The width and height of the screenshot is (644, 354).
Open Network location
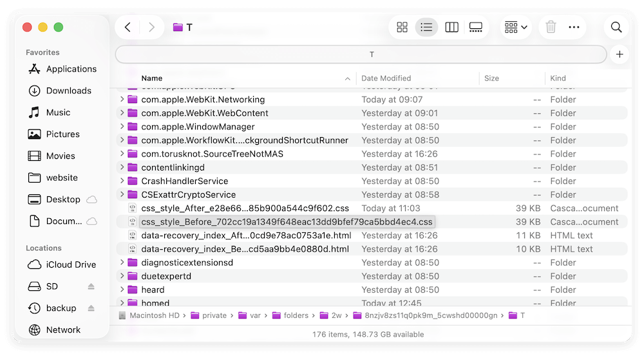click(x=54, y=330)
